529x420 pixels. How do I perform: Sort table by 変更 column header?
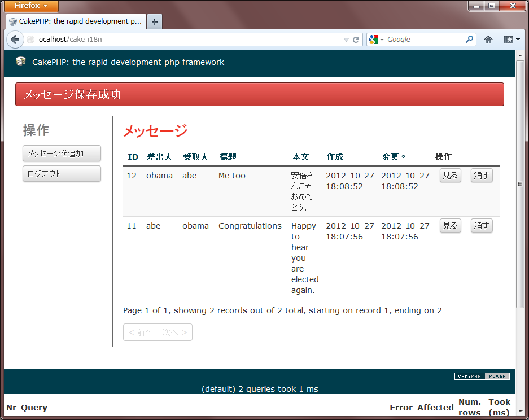pos(391,157)
